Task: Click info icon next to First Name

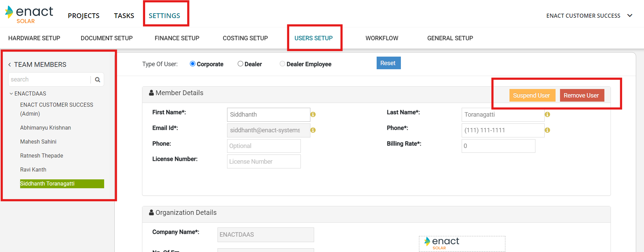Action: click(313, 115)
